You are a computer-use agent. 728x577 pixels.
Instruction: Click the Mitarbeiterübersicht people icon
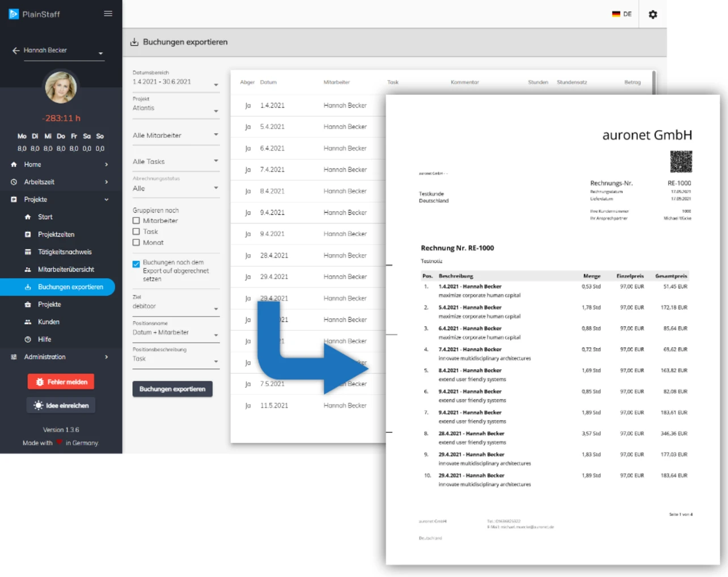(x=28, y=269)
